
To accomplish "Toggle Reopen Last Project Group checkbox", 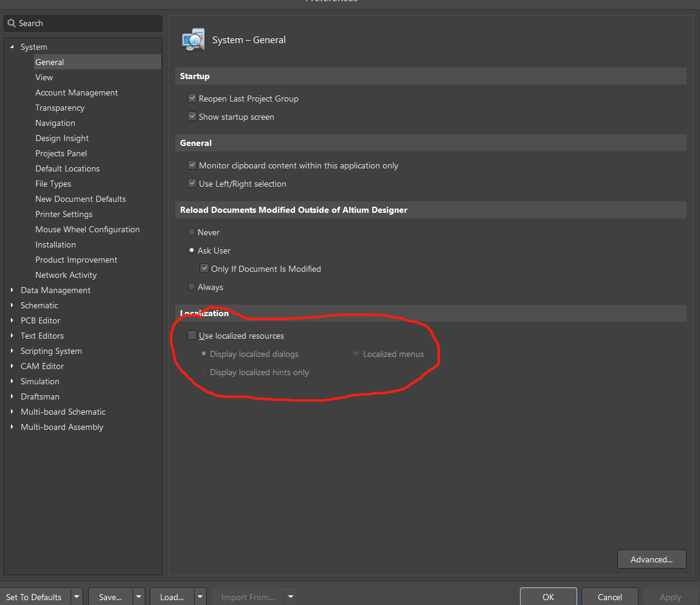I will coord(192,98).
